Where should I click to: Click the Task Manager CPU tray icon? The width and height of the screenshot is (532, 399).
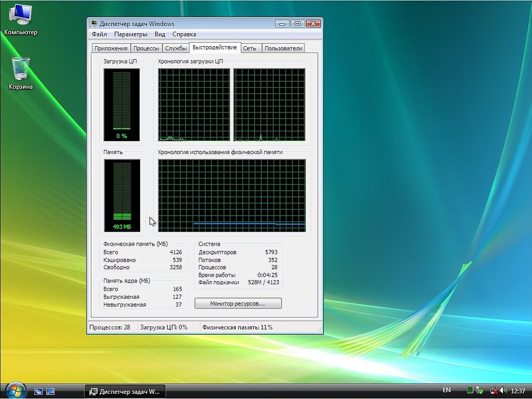470,390
